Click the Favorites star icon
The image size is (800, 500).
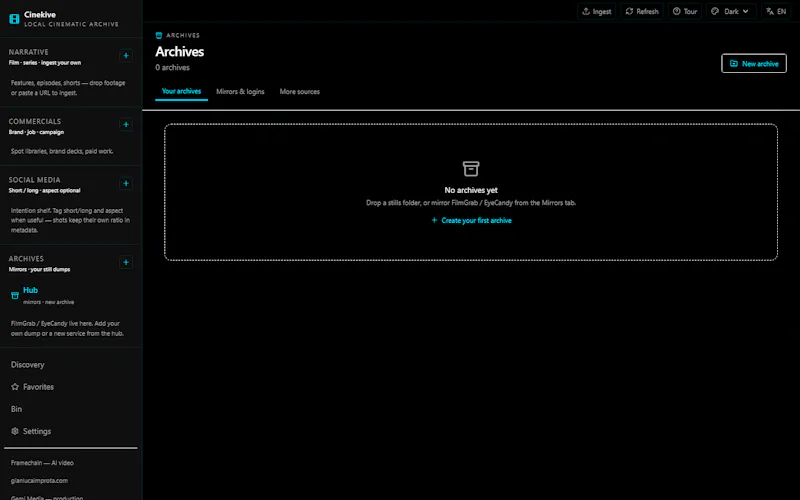[x=15, y=387]
